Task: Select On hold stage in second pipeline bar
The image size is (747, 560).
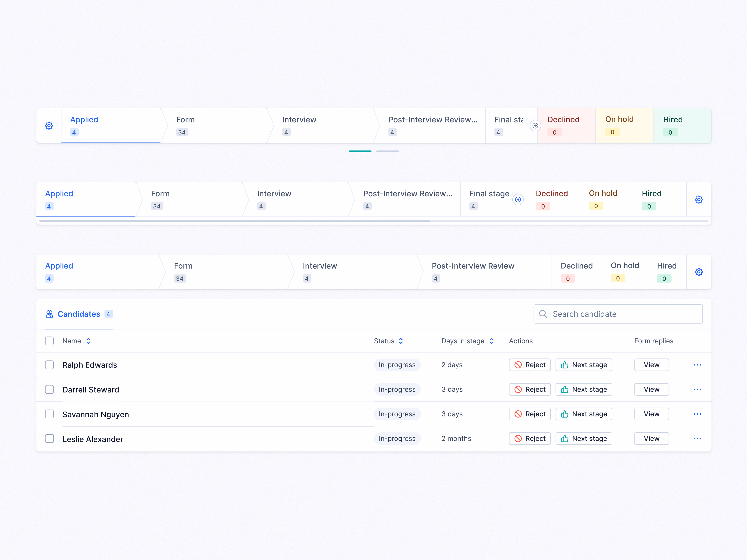Action: point(603,199)
